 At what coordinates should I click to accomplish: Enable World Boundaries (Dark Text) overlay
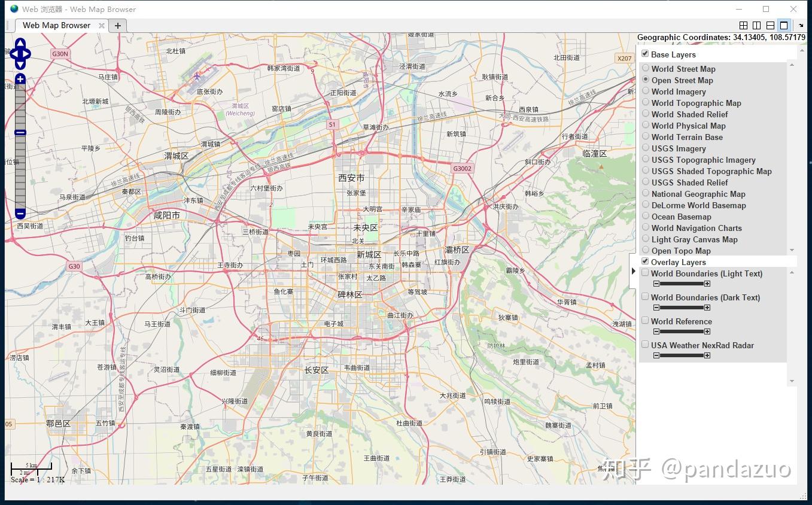(x=644, y=296)
